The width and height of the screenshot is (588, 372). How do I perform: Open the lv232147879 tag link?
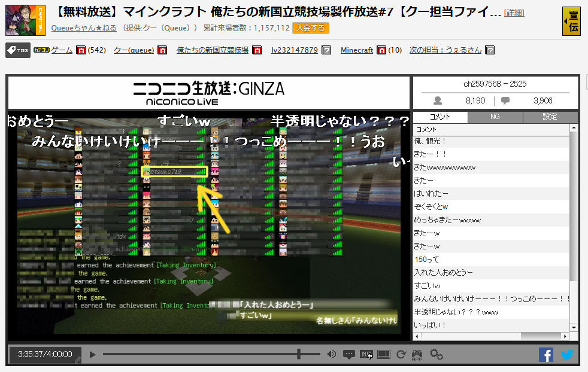pyautogui.click(x=295, y=50)
